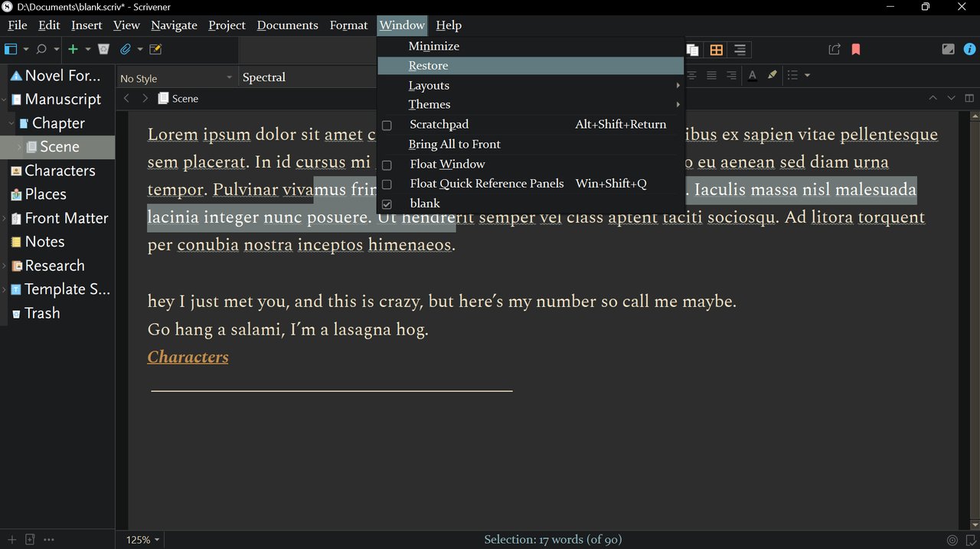
Task: Click the editor vertical scrollbar
Action: click(x=974, y=322)
